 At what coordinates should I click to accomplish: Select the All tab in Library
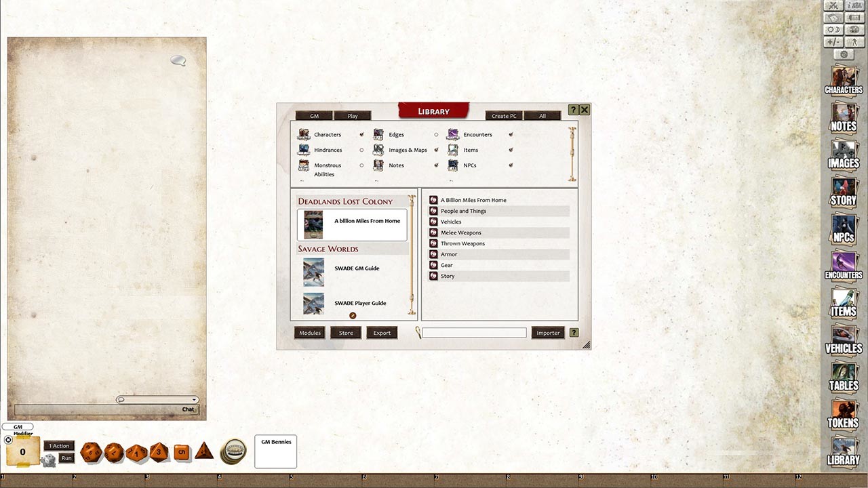[x=542, y=115]
